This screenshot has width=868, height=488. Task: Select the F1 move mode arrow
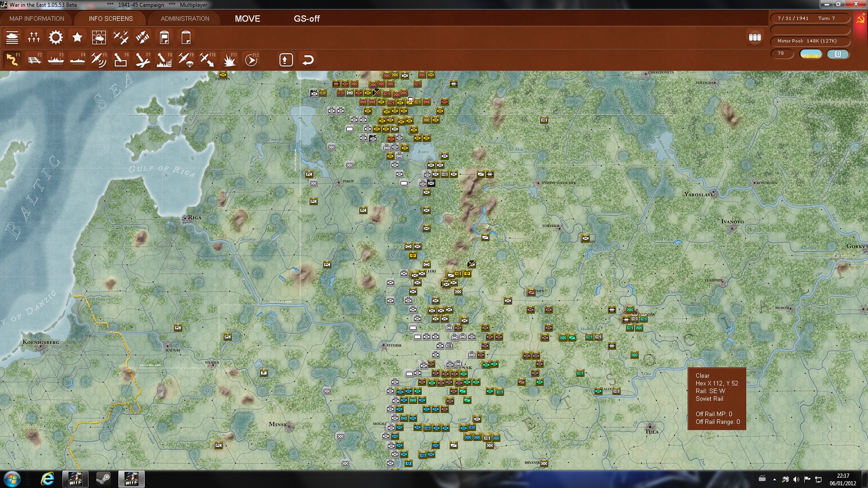(x=12, y=60)
